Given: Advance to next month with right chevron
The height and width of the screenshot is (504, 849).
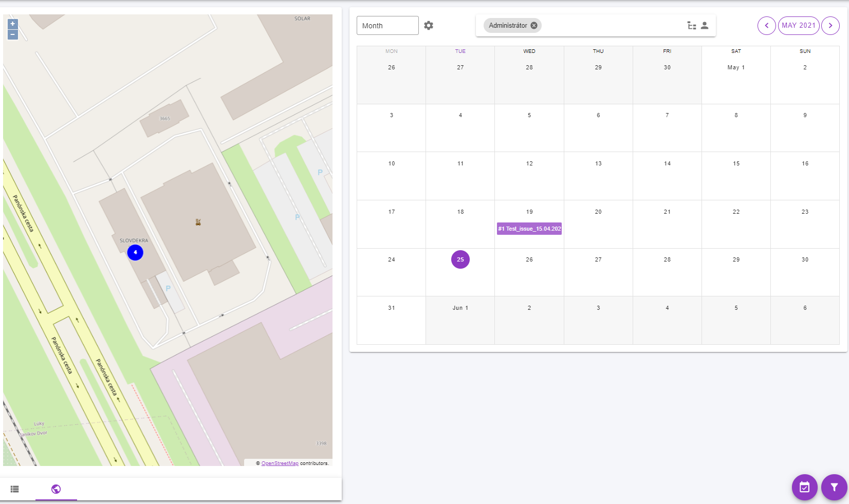Looking at the screenshot, I should tap(830, 26).
